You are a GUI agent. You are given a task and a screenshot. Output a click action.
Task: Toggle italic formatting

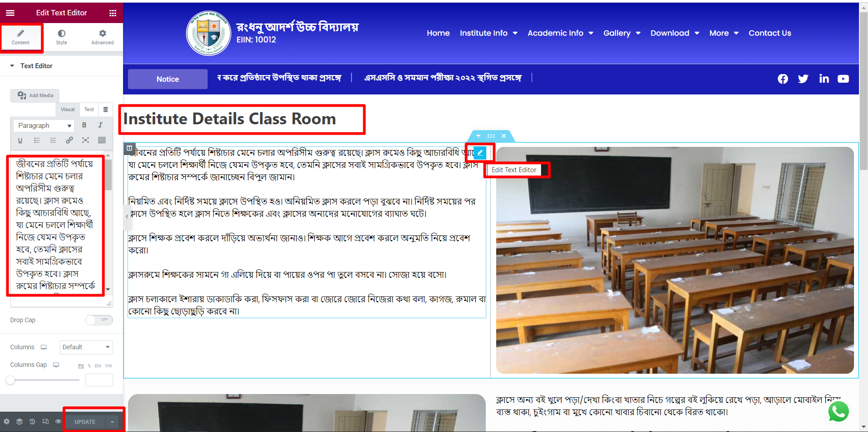coord(100,125)
